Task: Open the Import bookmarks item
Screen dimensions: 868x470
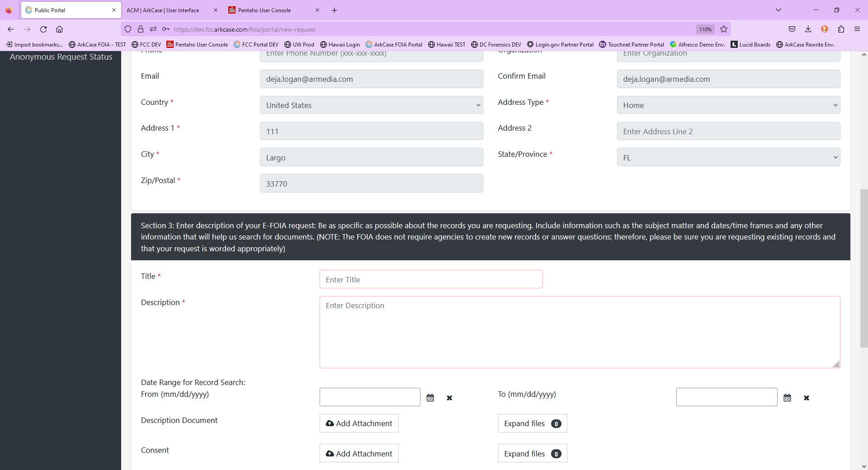Action: [34, 44]
